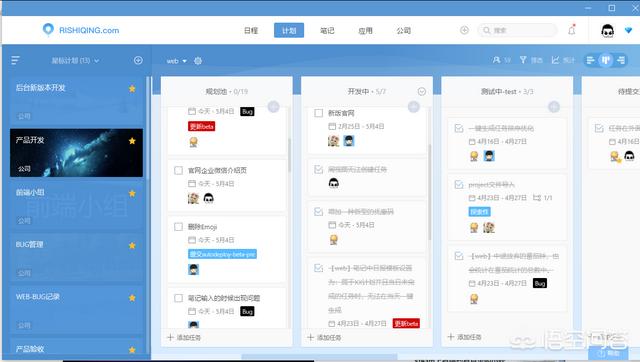Image resolution: width=640 pixels, height=362 pixels.
Task: Open board settings gear next to web
Action: click(198, 61)
